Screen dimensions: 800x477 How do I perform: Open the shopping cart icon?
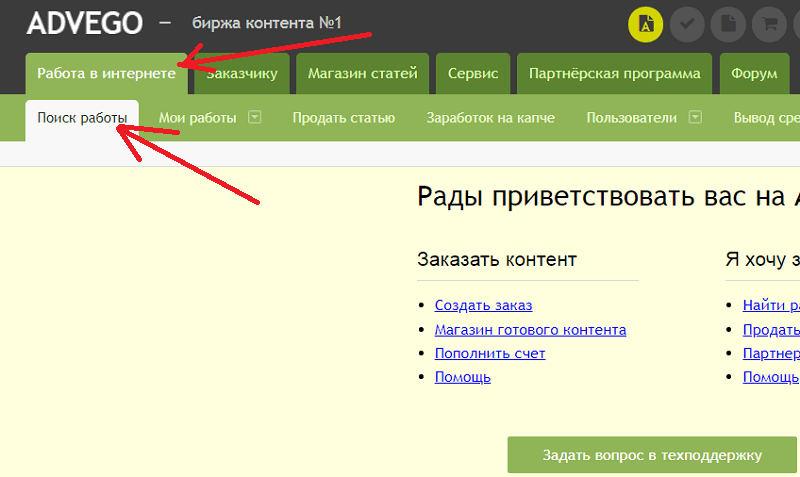point(769,24)
